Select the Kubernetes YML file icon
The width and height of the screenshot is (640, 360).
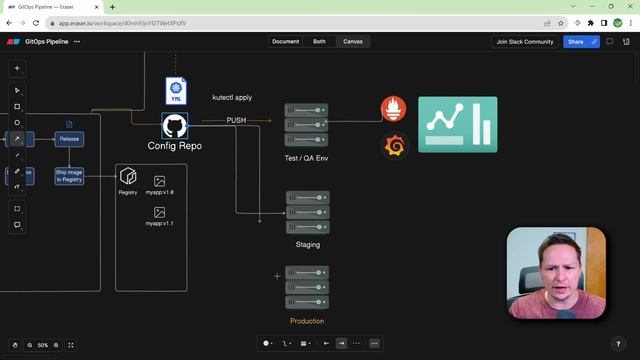[176, 91]
